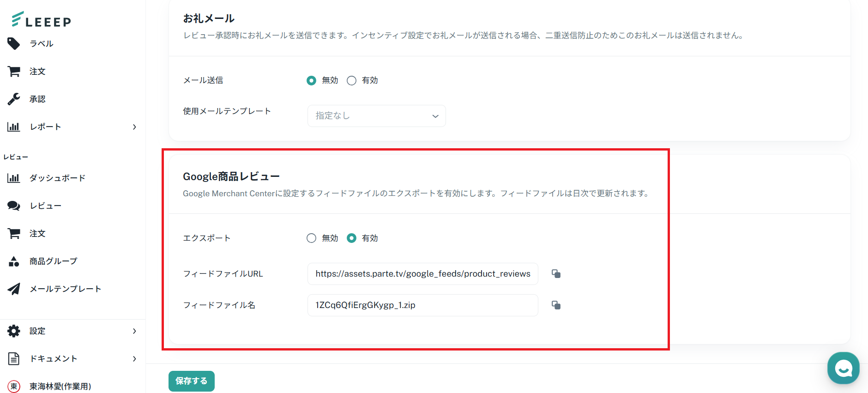Select 有効 for メール送信
868x393 pixels.
coord(352,81)
